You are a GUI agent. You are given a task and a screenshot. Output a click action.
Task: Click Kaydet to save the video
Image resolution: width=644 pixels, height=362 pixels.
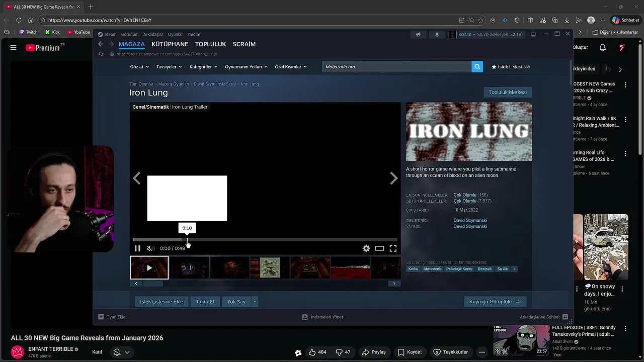(410, 352)
